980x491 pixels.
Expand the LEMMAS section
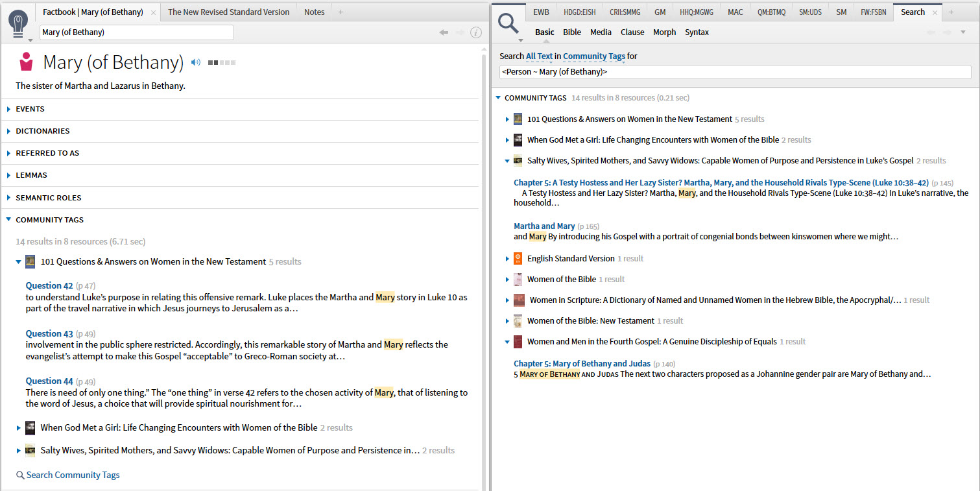point(9,176)
